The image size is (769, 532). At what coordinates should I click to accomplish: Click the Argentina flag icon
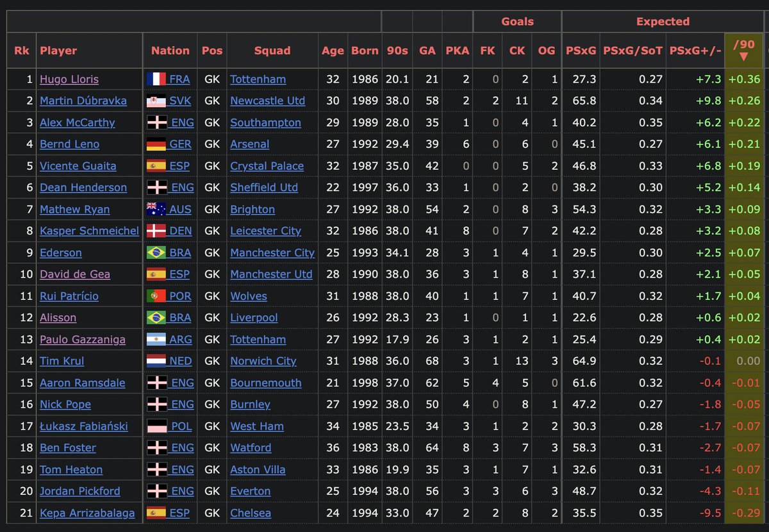click(156, 340)
